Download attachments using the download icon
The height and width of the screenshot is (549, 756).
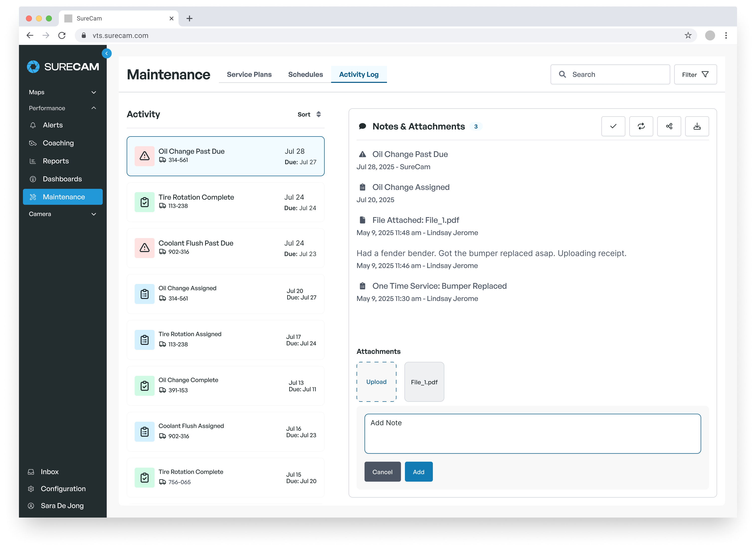(x=697, y=126)
